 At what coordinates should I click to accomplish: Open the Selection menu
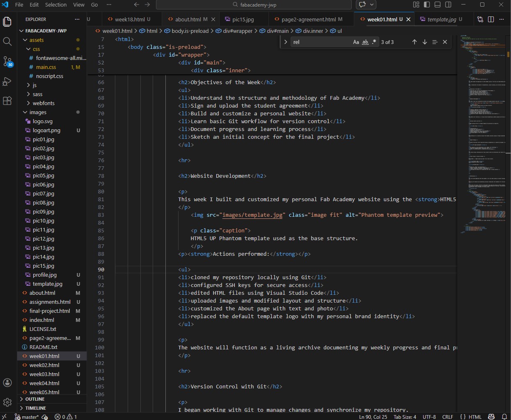coord(56,5)
